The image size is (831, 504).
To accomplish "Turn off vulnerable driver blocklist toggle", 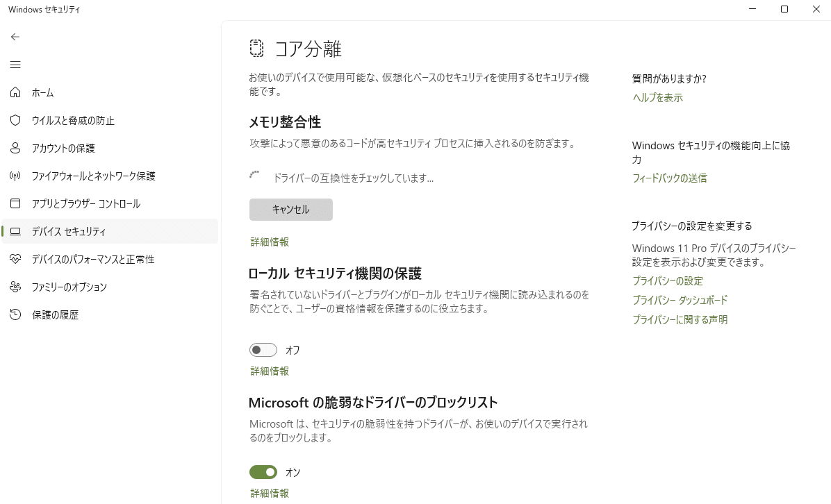I will point(263,471).
